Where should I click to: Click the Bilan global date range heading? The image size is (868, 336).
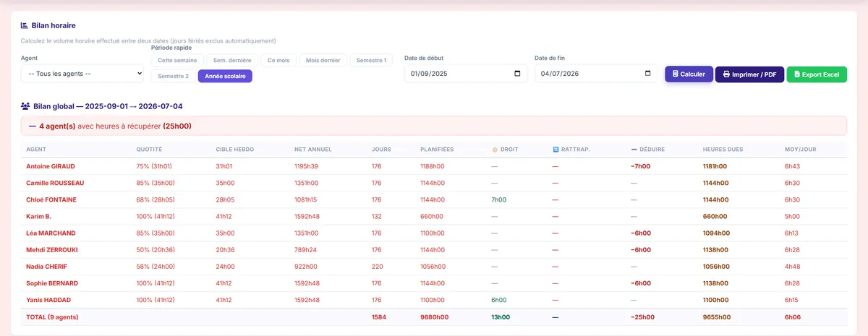tap(108, 106)
